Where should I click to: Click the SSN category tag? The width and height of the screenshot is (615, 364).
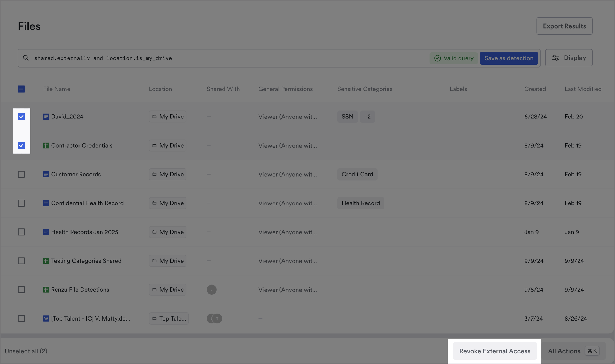(x=347, y=117)
